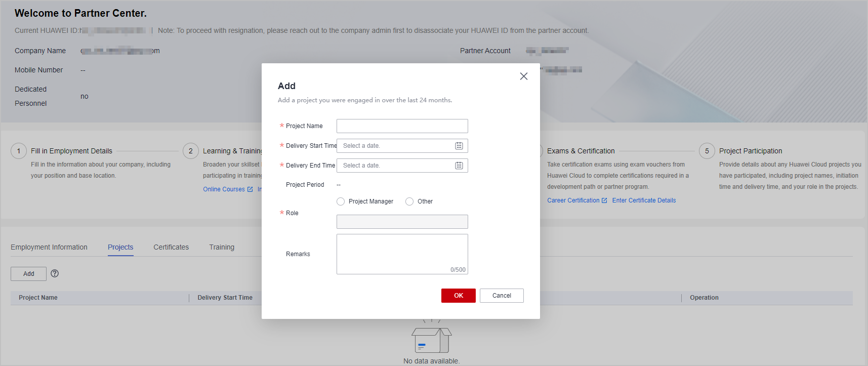Click the Add button under Projects tab
The width and height of the screenshot is (868, 366).
coord(28,274)
